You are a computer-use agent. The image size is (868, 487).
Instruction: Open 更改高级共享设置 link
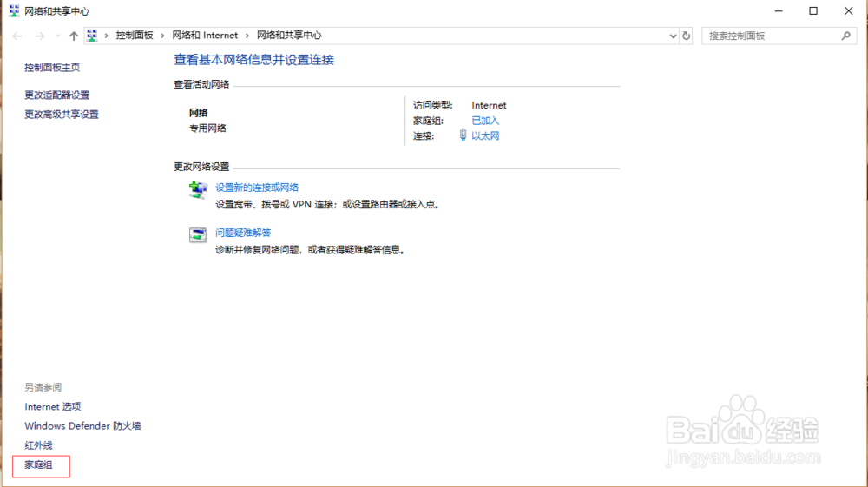[62, 115]
